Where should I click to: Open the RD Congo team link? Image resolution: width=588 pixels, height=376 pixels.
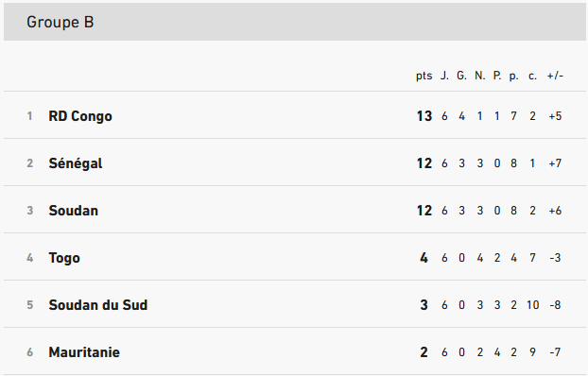coord(80,116)
